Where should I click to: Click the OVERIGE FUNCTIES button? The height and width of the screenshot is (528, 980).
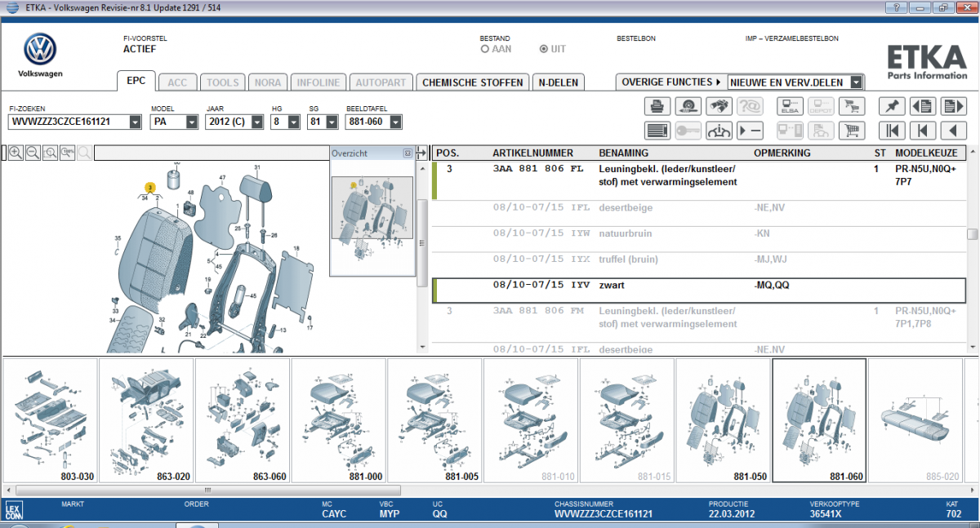670,82
